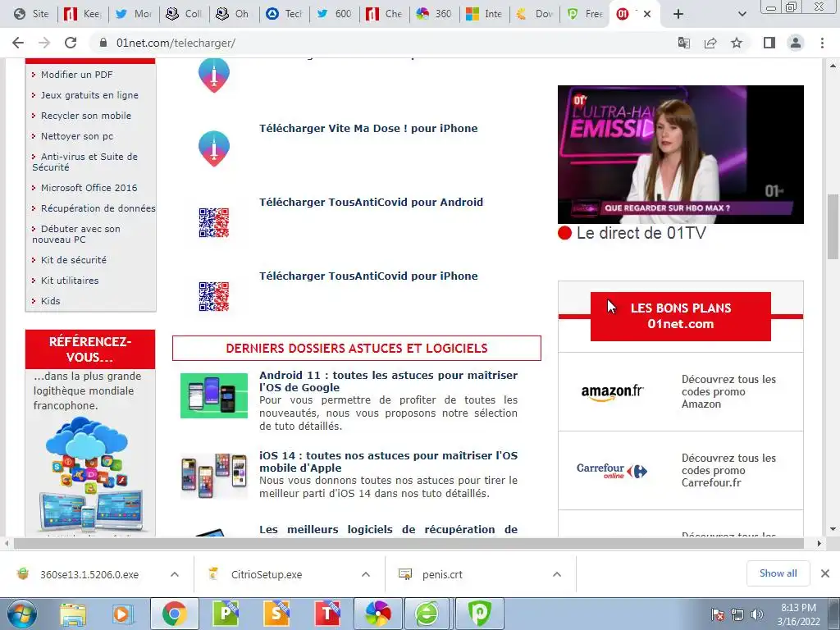The width and height of the screenshot is (840, 630).
Task: Open Android 11 astuces article title
Action: pyautogui.click(x=388, y=381)
